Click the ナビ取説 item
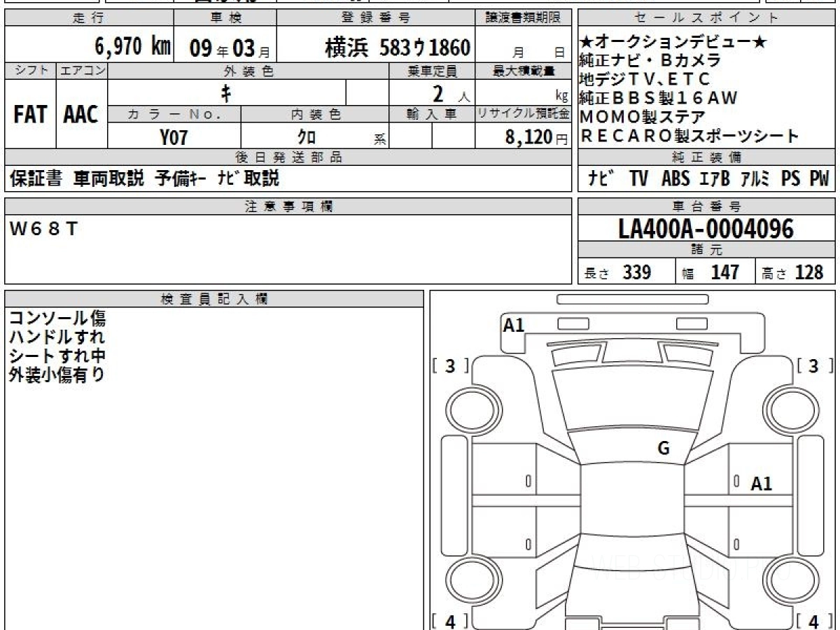Screen dimensions: 840x630 [x=248, y=178]
